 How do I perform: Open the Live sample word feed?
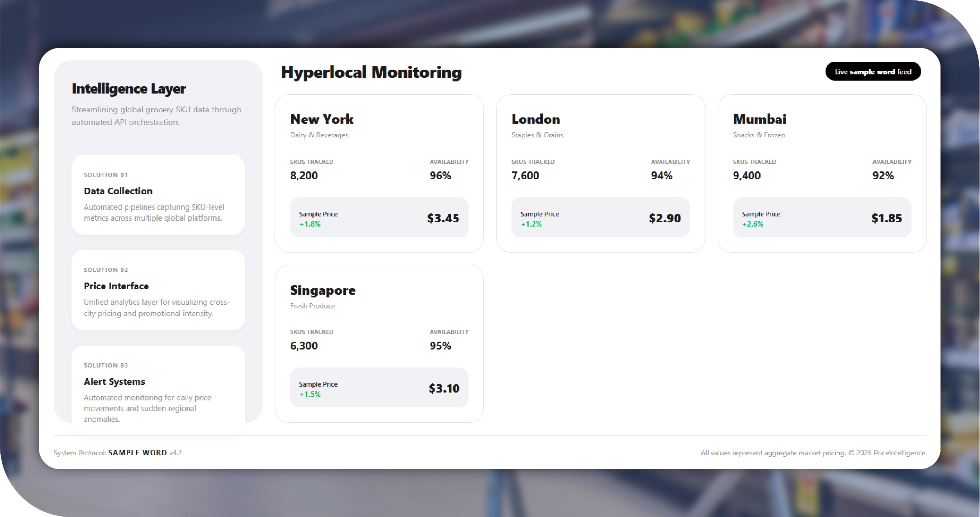tap(872, 71)
